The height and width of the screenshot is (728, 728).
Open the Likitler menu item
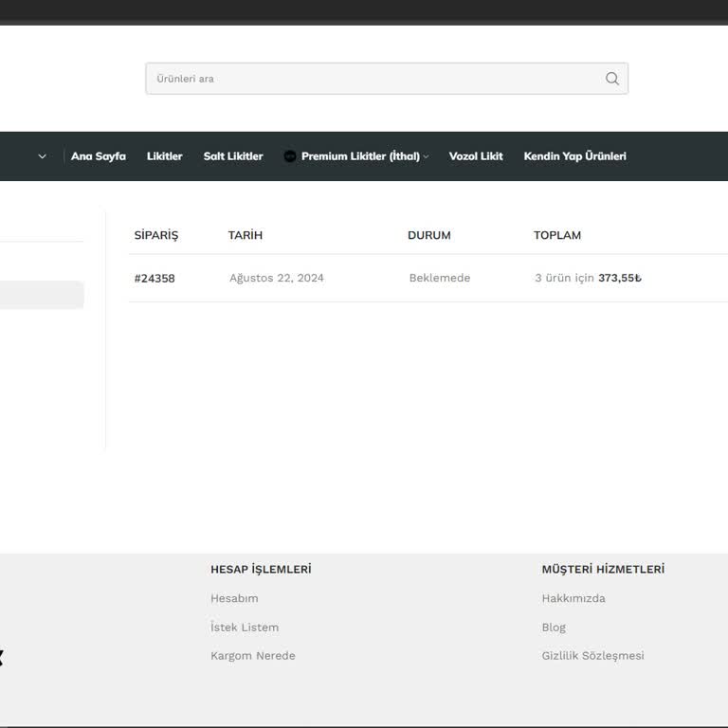tap(164, 156)
